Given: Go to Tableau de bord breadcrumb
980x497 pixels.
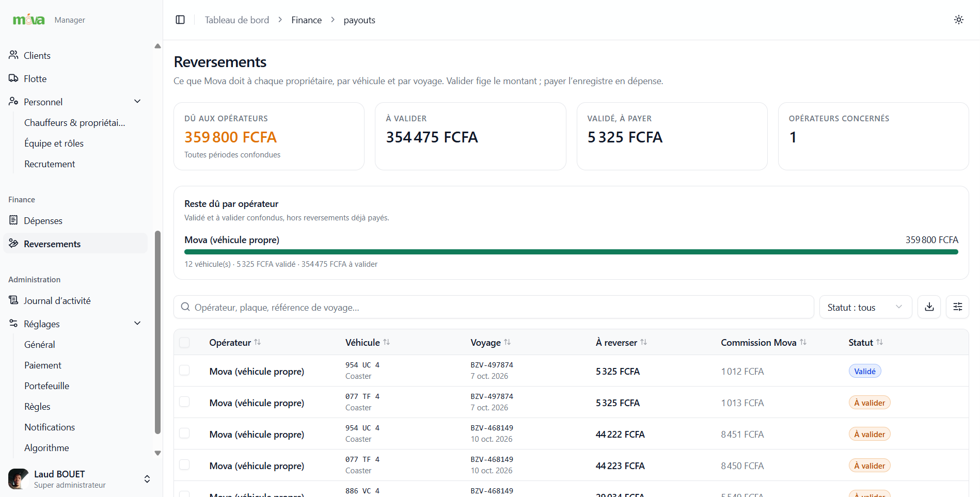Looking at the screenshot, I should [x=237, y=20].
